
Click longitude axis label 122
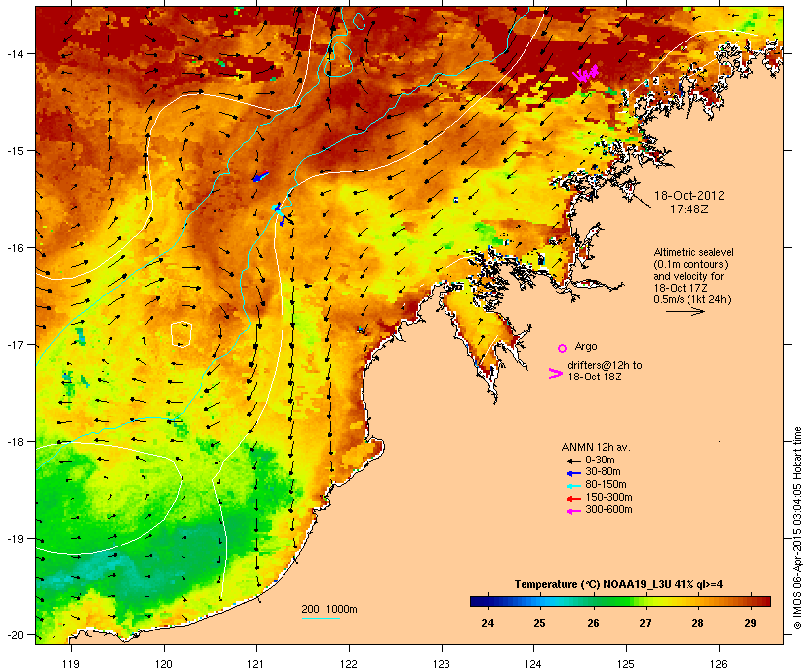tap(349, 664)
